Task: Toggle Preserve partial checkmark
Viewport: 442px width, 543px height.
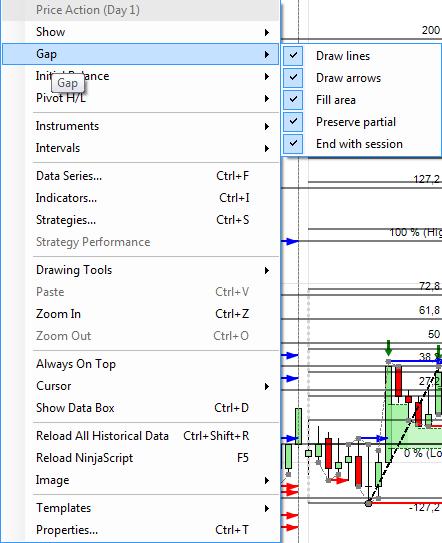Action: click(x=293, y=122)
